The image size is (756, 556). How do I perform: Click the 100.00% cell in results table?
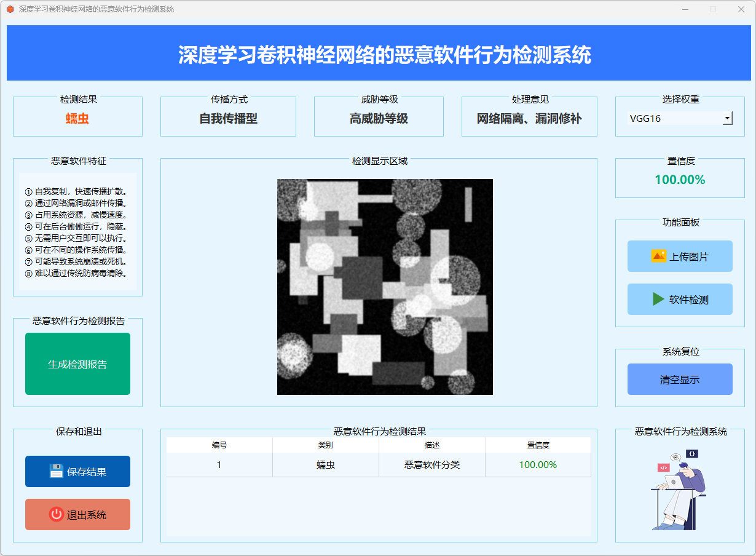pos(538,465)
